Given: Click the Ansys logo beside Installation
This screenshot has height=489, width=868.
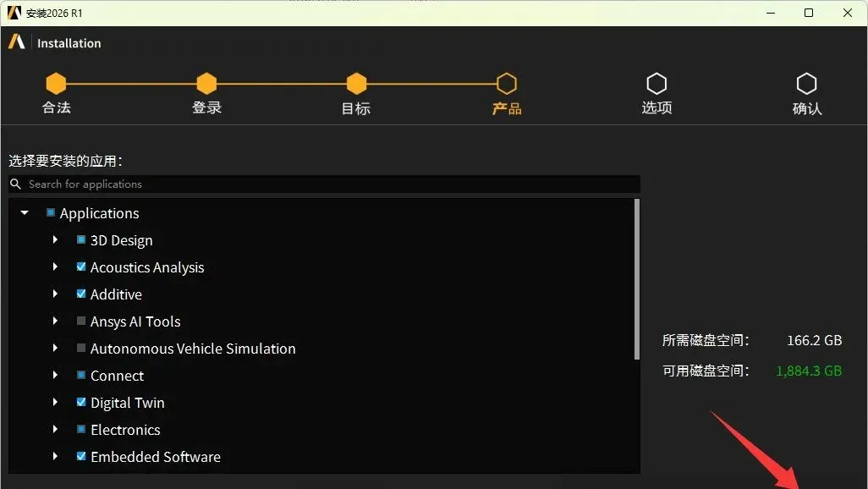Looking at the screenshot, I should coord(17,41).
